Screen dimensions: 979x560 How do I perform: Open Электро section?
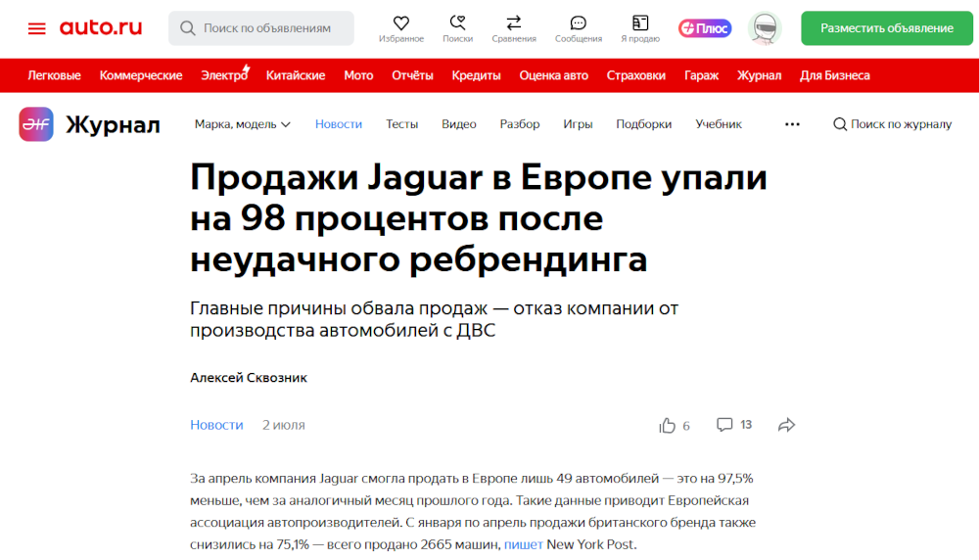(224, 75)
